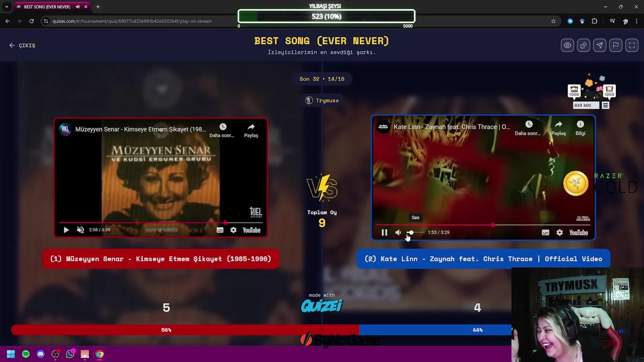Play the Müzeyyen Senar video
644x362 pixels.
point(66,230)
